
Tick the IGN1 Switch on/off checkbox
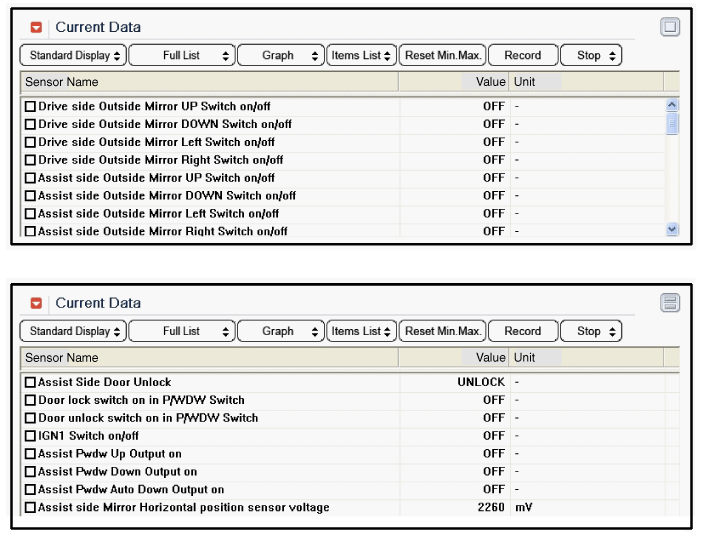30,436
